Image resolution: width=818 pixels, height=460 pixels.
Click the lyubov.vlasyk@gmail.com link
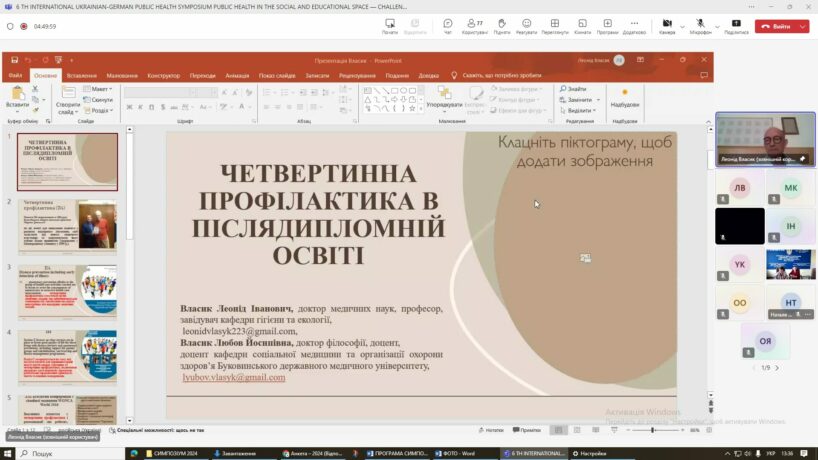[x=233, y=377]
